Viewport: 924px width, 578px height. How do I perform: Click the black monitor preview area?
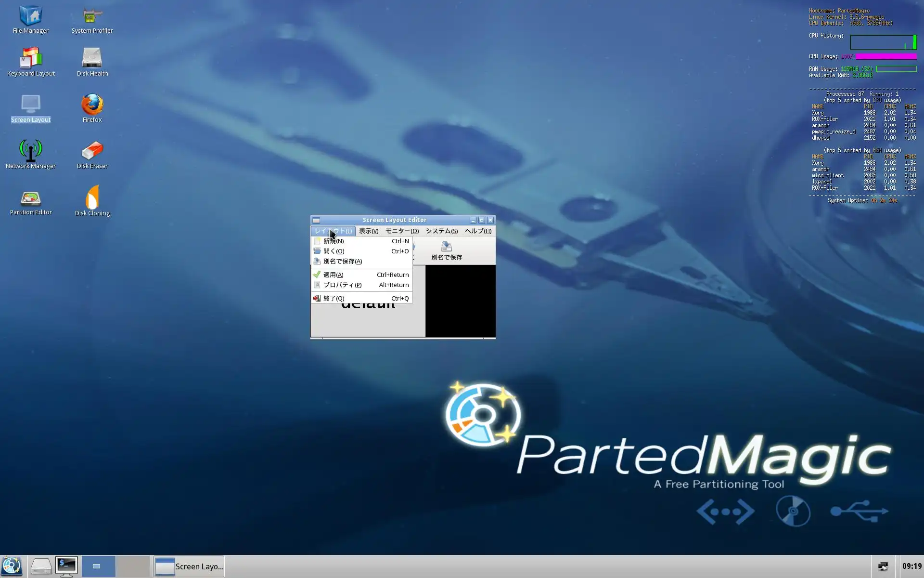[460, 301]
